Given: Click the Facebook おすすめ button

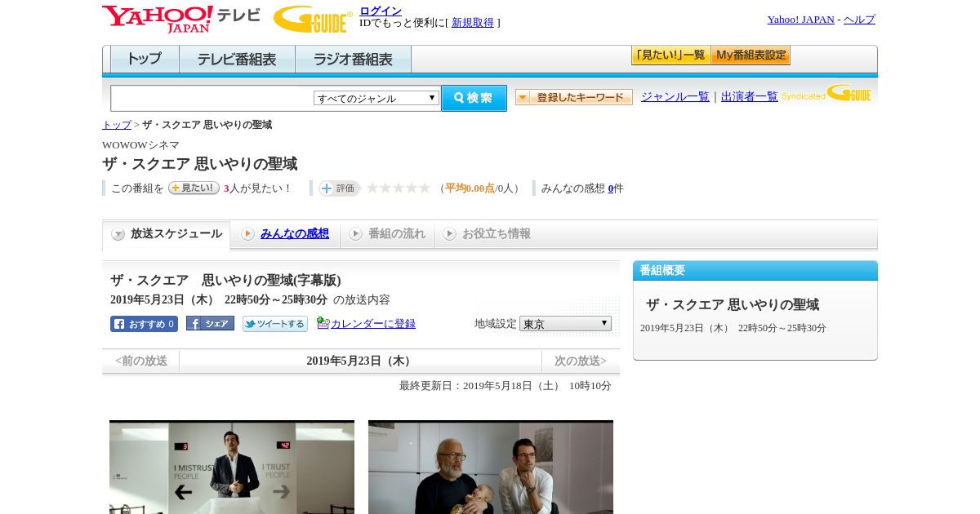Looking at the screenshot, I should click(x=144, y=324).
